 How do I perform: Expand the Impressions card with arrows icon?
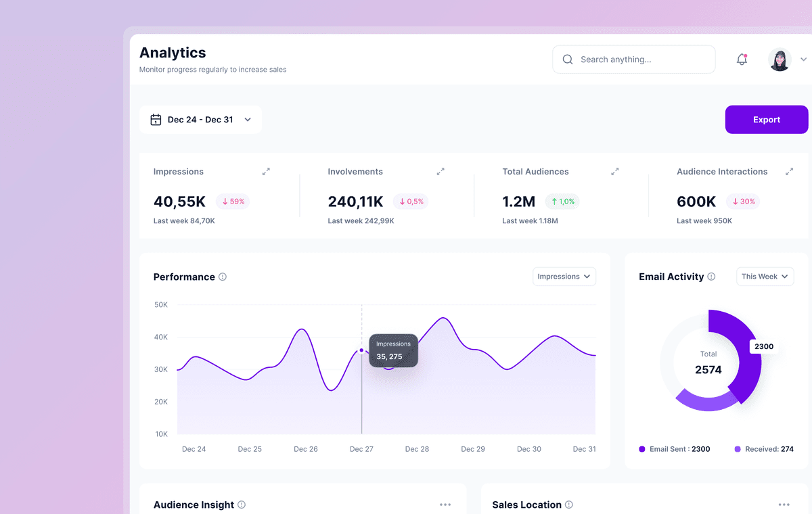266,172
